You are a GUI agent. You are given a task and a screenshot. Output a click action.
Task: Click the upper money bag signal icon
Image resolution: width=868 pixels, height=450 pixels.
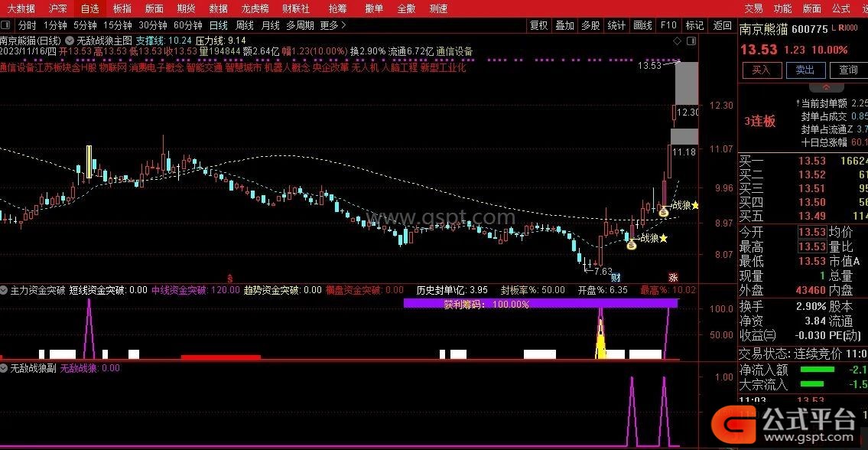[x=664, y=211]
